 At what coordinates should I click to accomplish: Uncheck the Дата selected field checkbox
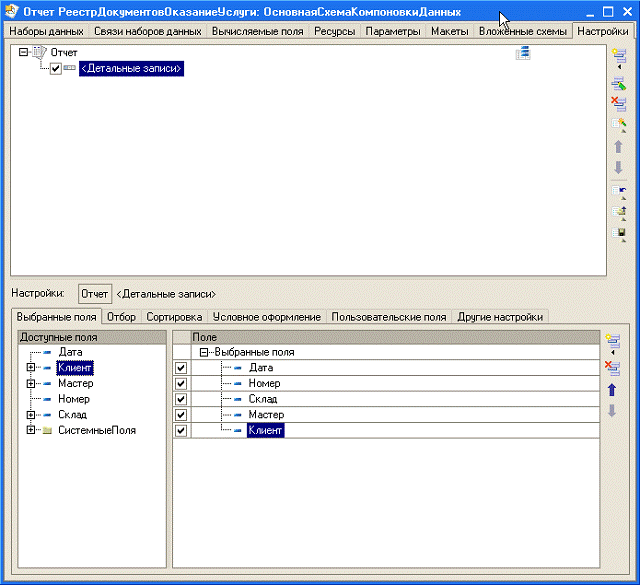click(x=181, y=368)
